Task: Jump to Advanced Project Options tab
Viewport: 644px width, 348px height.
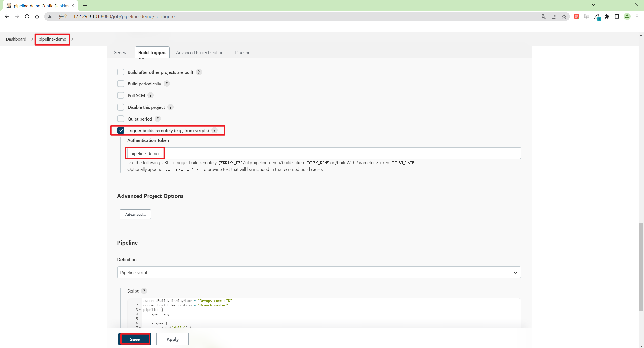Action: click(201, 52)
